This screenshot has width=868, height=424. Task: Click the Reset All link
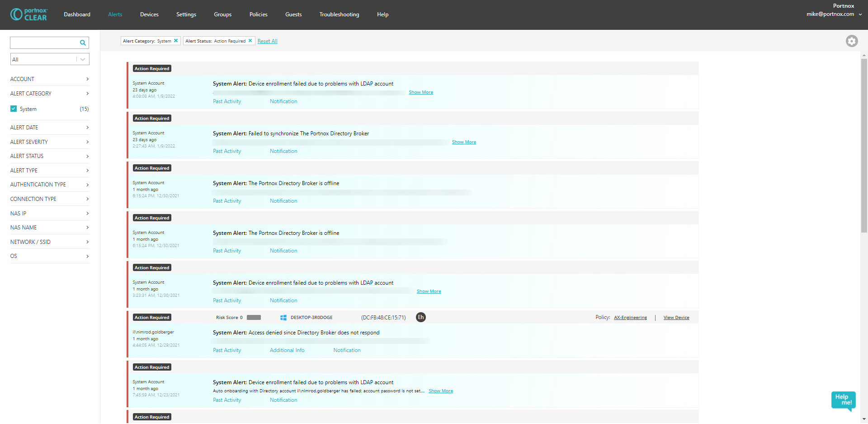tap(268, 41)
